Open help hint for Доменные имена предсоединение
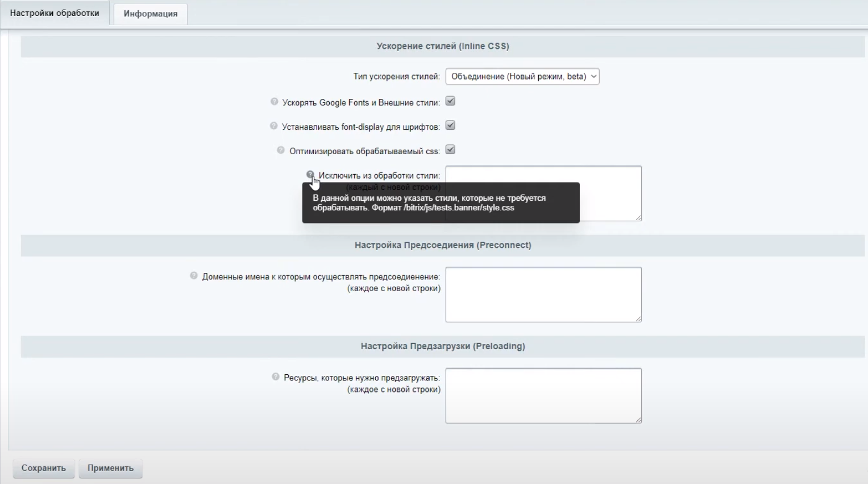The image size is (868, 484). (x=194, y=276)
